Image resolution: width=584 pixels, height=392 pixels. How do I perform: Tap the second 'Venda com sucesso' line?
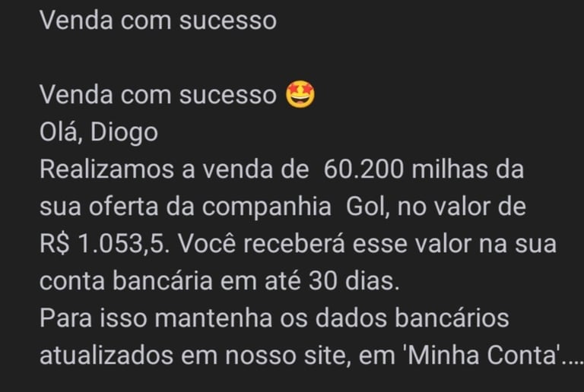(158, 94)
